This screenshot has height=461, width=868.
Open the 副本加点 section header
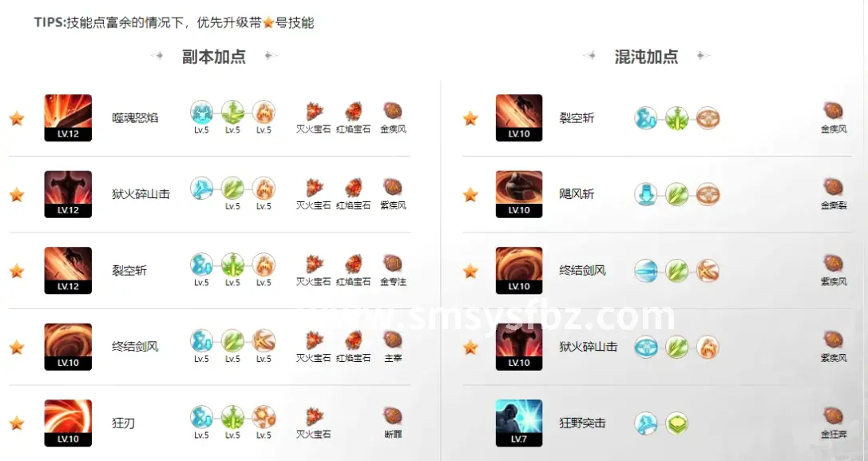tap(214, 57)
